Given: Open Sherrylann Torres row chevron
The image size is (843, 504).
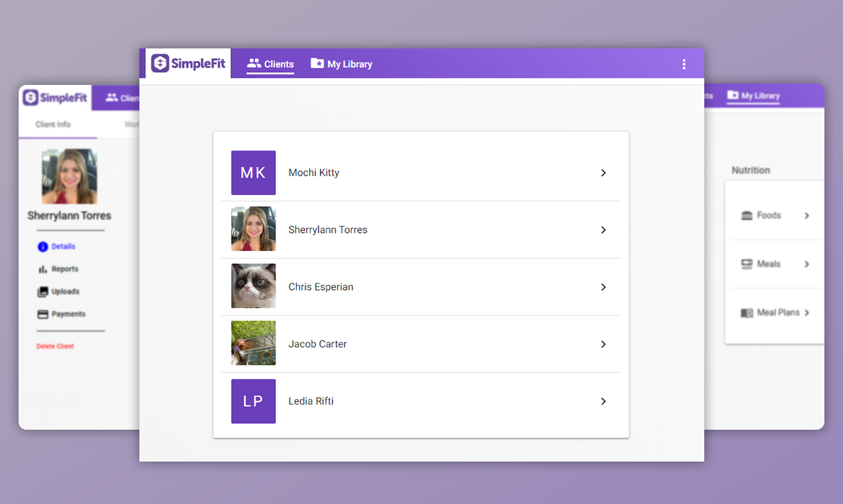Looking at the screenshot, I should tap(603, 229).
